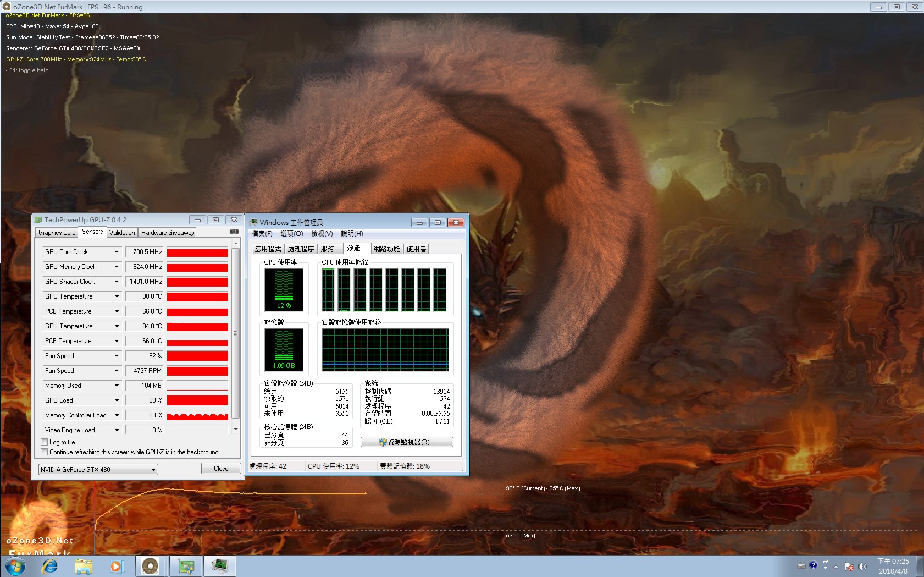Click FurMark window title bar icon

[x=7, y=7]
